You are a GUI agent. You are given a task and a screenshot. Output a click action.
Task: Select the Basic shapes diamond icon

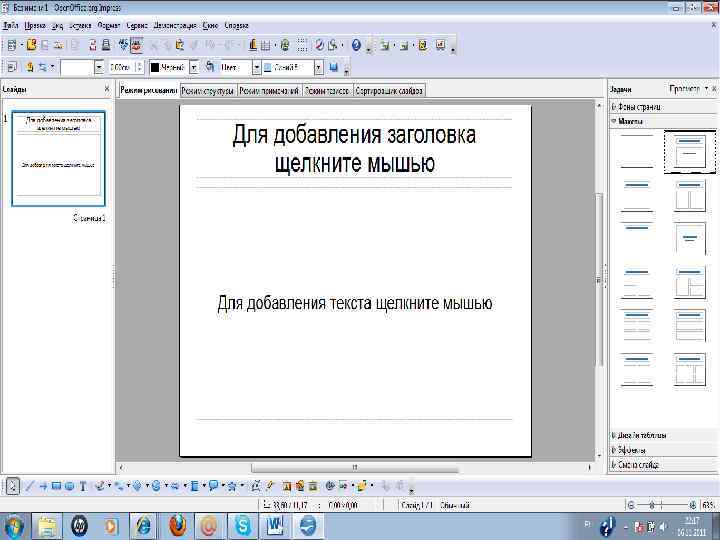click(137, 486)
